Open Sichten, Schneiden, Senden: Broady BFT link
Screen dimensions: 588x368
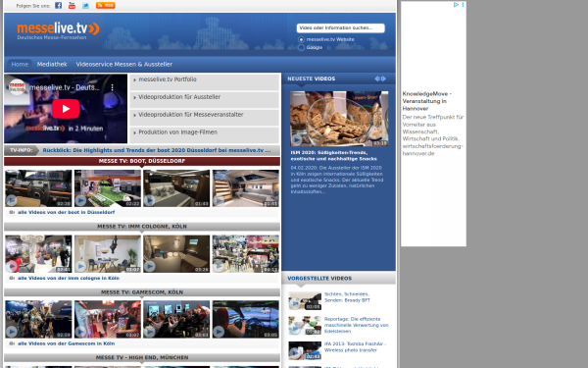coord(347,297)
